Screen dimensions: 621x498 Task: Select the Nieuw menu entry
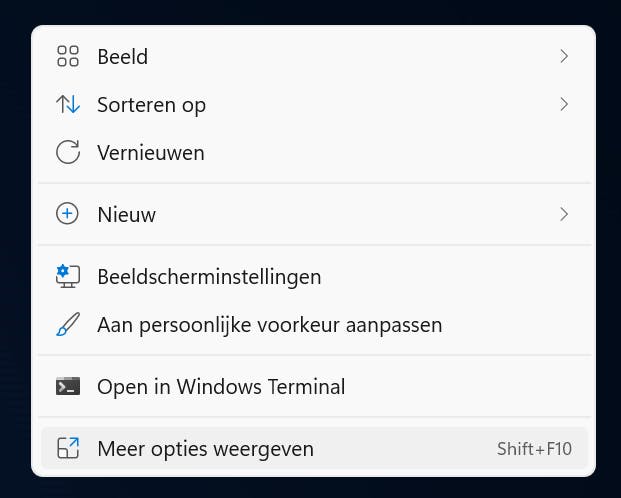point(126,214)
